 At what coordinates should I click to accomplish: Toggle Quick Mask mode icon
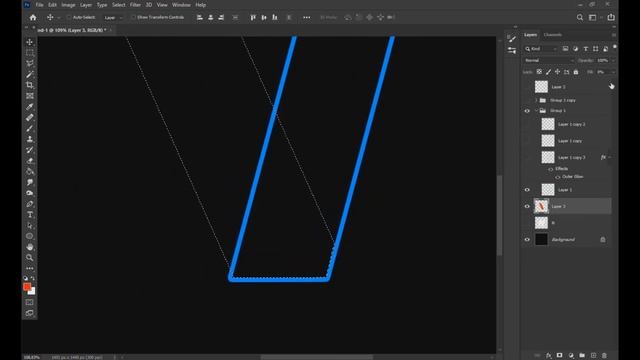(x=30, y=302)
